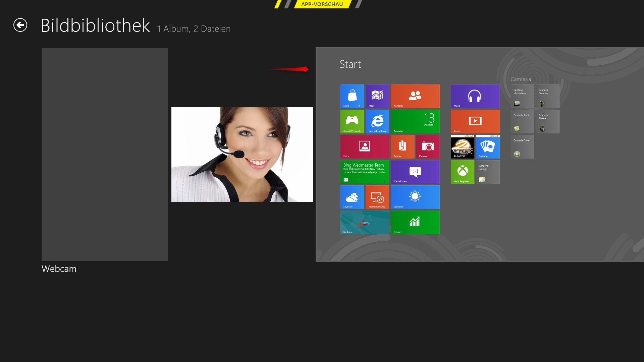Click the Maps tile icon
Image resolution: width=644 pixels, height=362 pixels.
tap(377, 96)
